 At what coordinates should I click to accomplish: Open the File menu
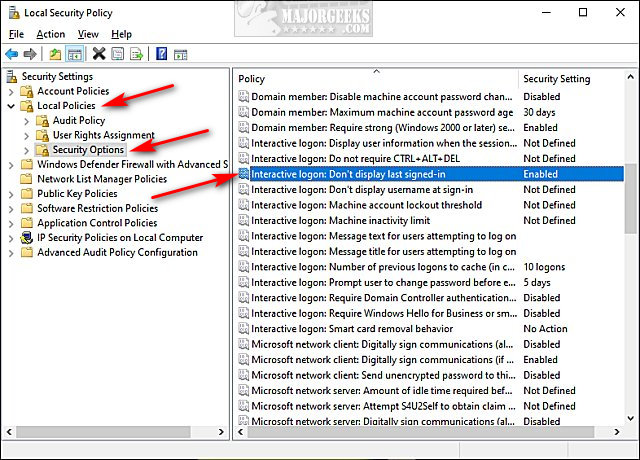tap(16, 34)
